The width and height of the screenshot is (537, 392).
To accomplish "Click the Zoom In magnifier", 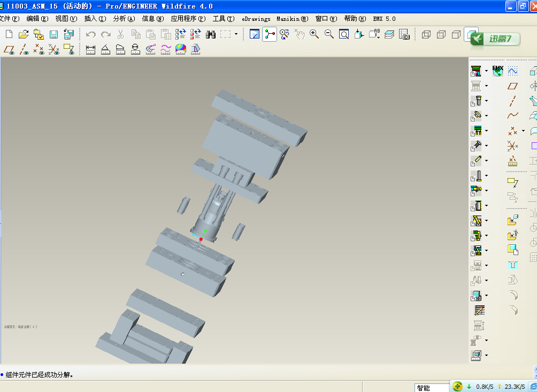I will [x=314, y=34].
